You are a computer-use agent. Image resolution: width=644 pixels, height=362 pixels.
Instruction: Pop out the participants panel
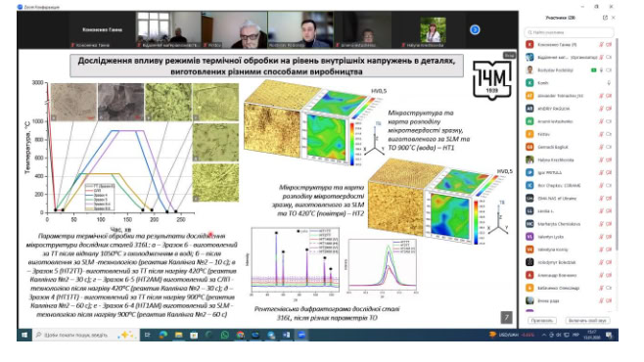pos(605,18)
